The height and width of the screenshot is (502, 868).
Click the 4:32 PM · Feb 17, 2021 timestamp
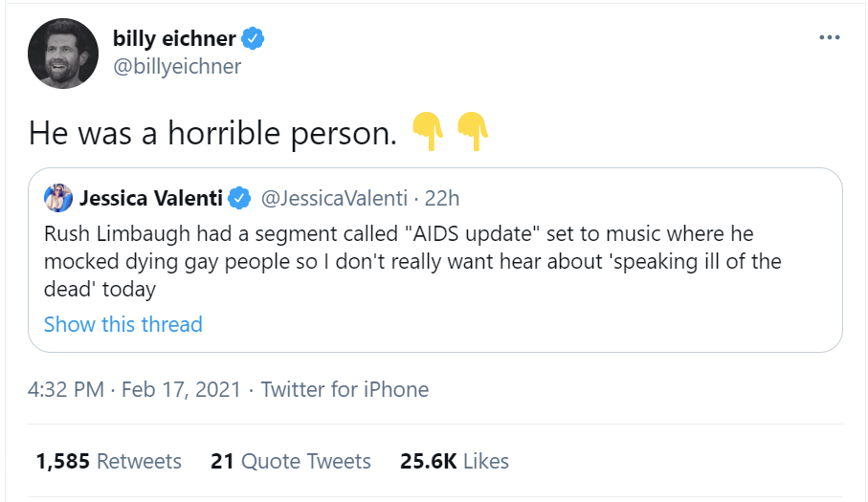[132, 389]
